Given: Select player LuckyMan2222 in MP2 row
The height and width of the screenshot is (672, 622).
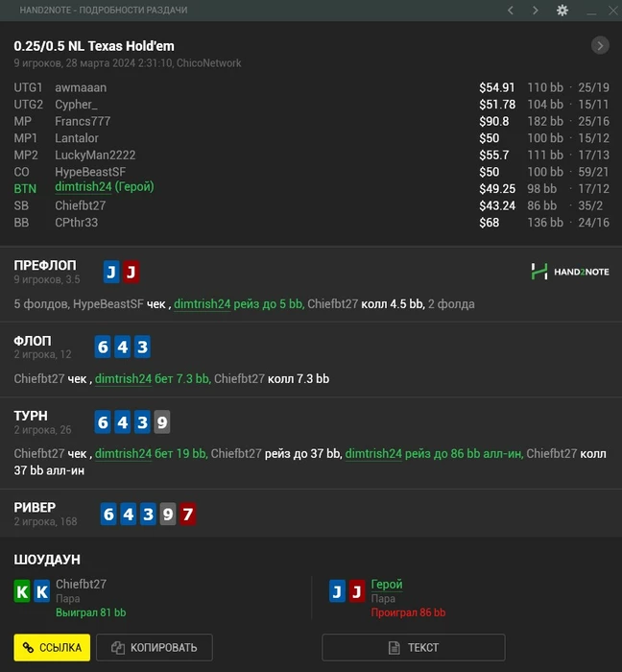Looking at the screenshot, I should coord(95,155).
